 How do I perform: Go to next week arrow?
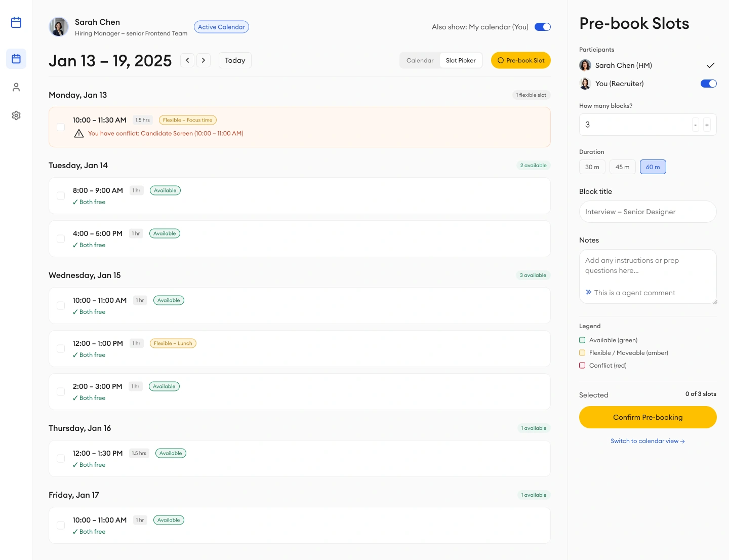pyautogui.click(x=204, y=60)
